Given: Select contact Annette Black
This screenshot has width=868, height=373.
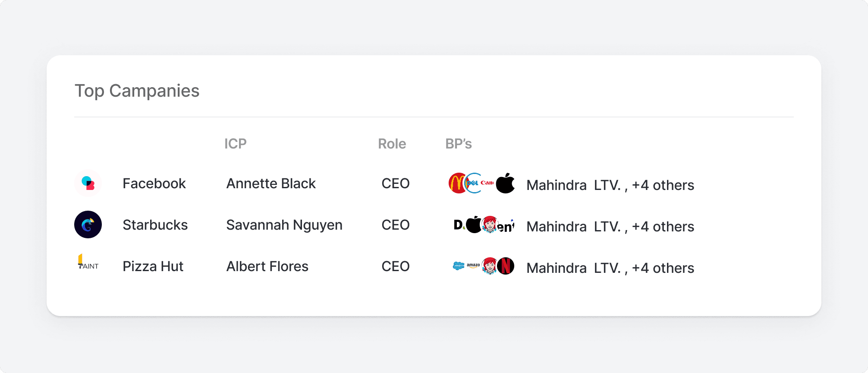Looking at the screenshot, I should [271, 183].
